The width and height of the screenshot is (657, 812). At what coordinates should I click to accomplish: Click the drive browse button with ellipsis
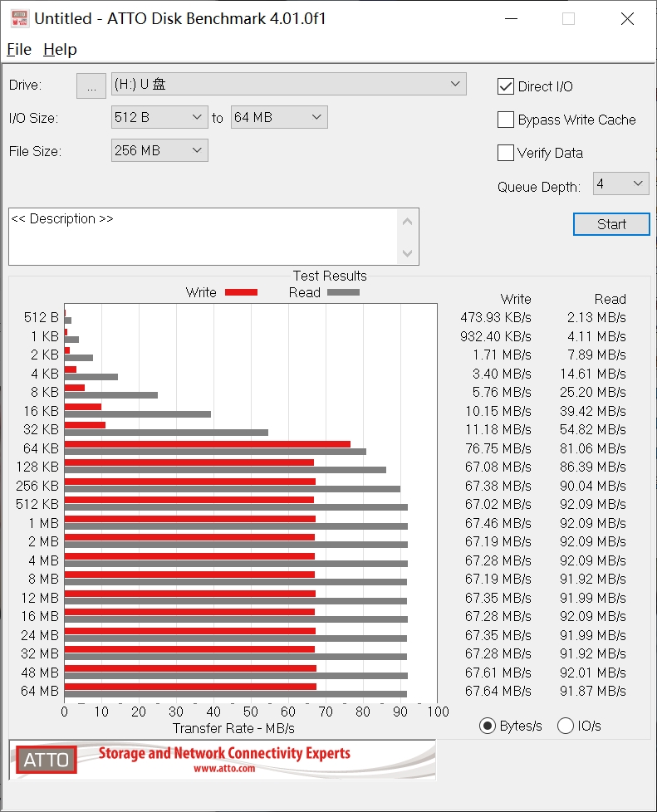91,86
